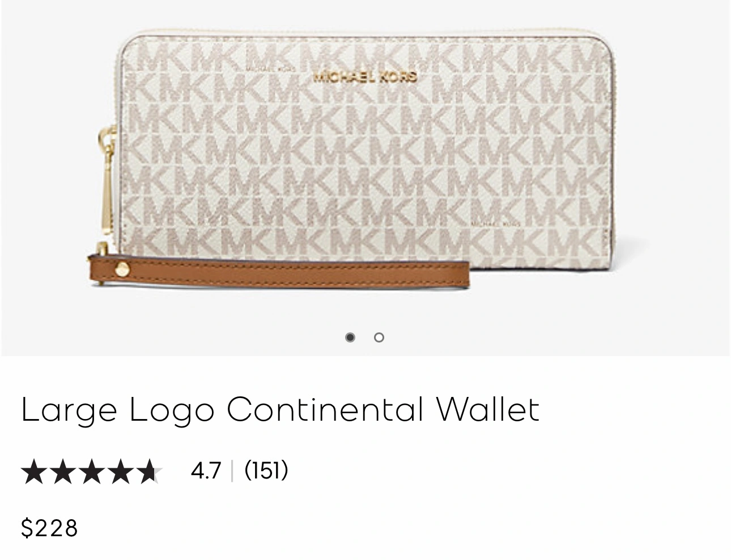Image resolution: width=731 pixels, height=560 pixels.
Task: Select the 4.7 average rating number
Action: tap(206, 471)
